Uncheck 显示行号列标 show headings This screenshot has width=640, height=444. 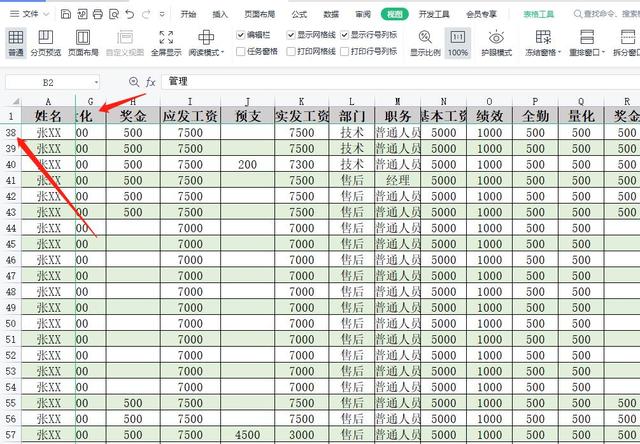point(344,35)
